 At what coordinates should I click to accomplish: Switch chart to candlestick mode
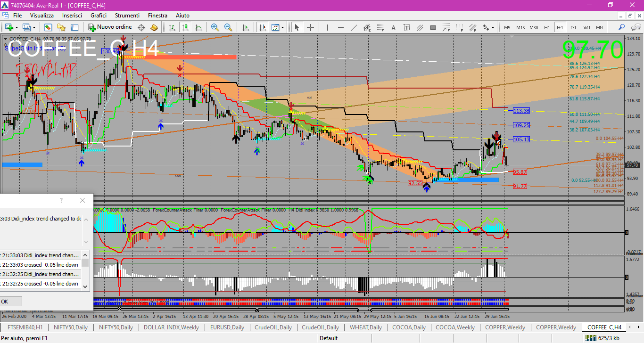[185, 27]
